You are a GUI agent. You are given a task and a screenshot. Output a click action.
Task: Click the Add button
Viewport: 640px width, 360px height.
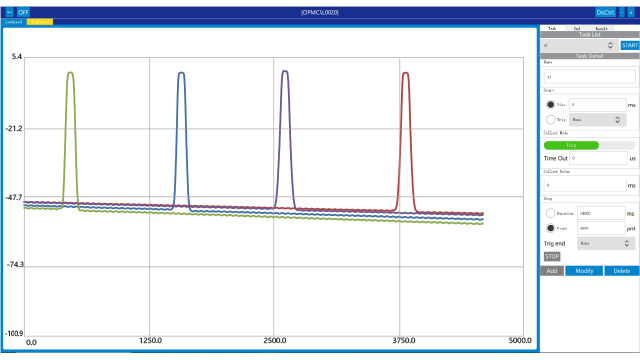[x=552, y=271]
